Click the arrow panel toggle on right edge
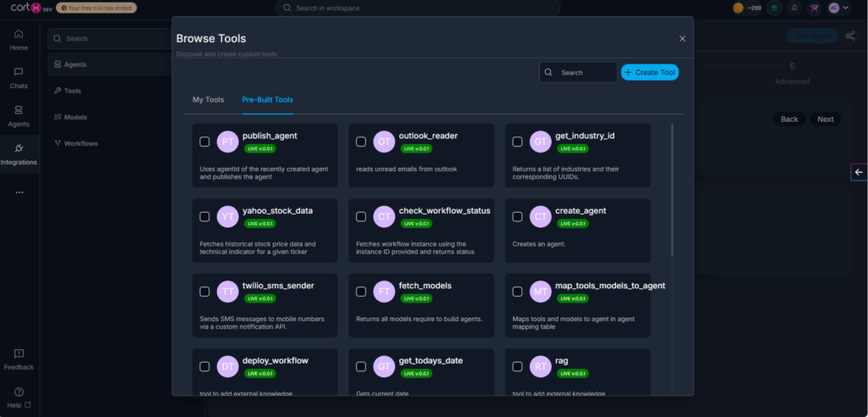The image size is (868, 417). click(x=859, y=172)
